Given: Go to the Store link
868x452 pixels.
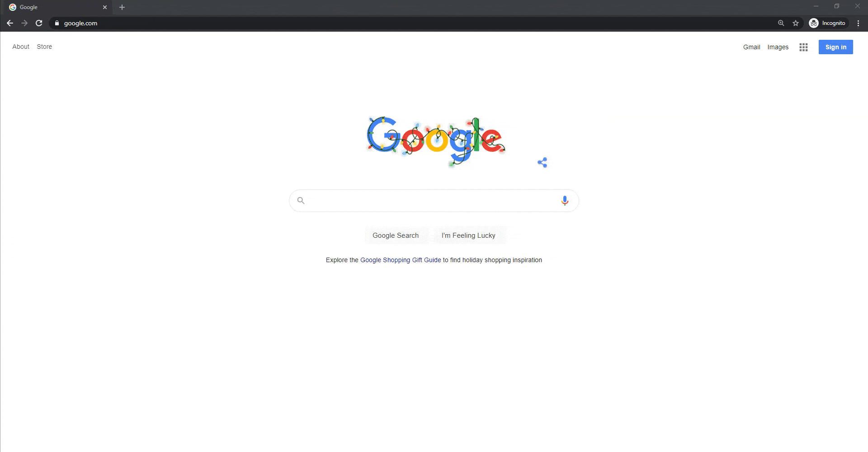Looking at the screenshot, I should (44, 47).
